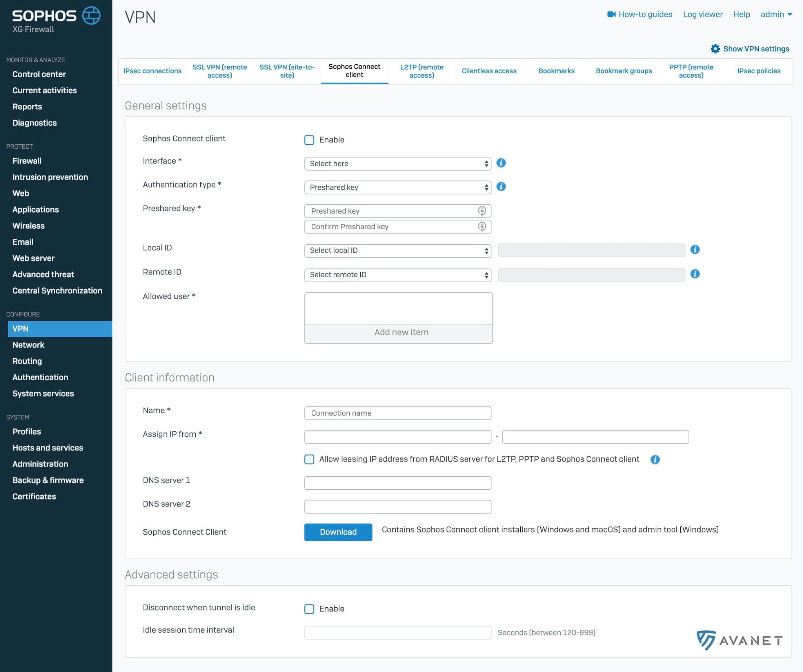Image resolution: width=803 pixels, height=672 pixels.
Task: Switch to SSL VPN (site-to-site) tab
Action: (287, 71)
